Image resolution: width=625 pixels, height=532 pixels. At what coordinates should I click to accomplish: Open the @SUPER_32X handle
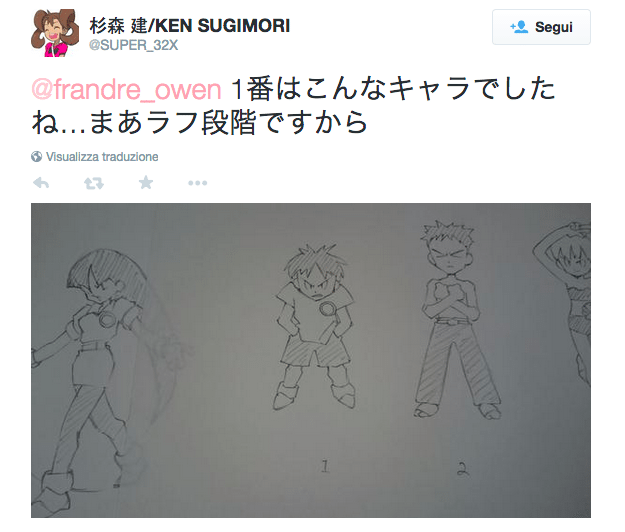point(134,45)
